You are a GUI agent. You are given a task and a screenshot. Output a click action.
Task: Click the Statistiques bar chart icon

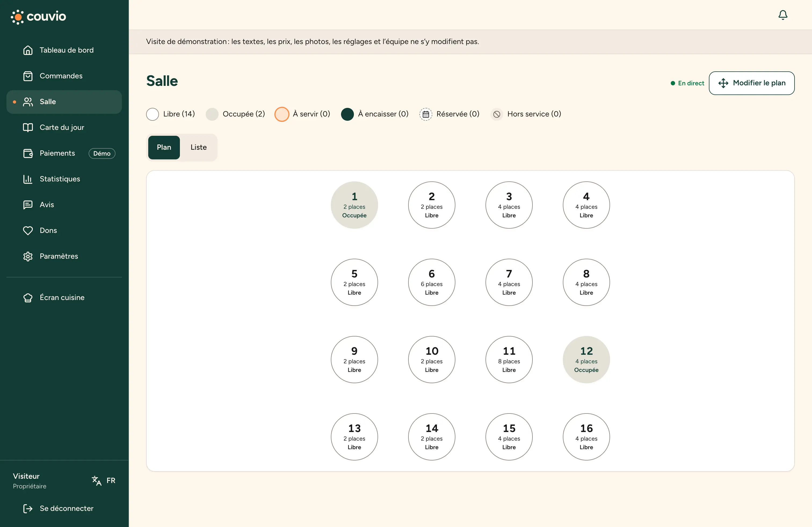click(x=28, y=179)
